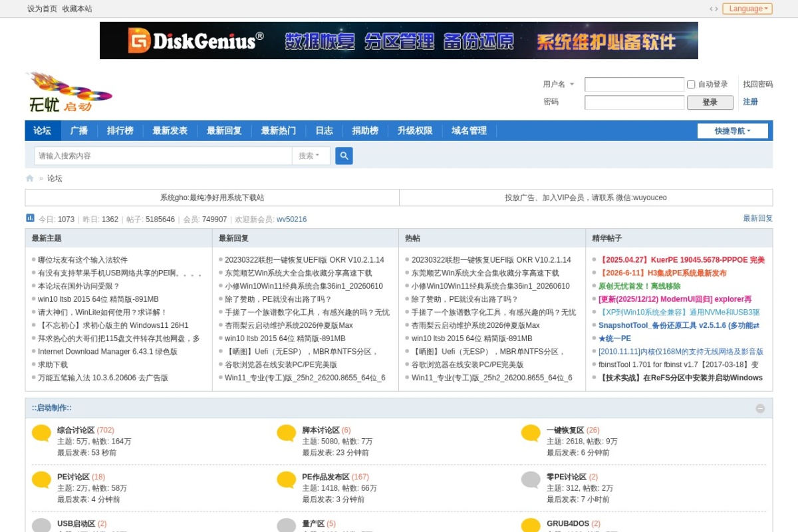The image size is (798, 532).
Task: Enable the 自动登录 checkbox
Action: [x=691, y=84]
